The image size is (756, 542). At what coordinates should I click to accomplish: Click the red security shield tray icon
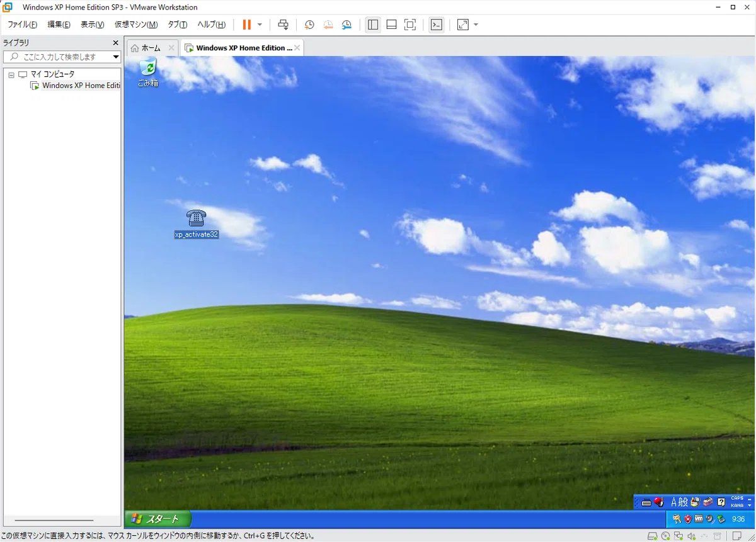(x=688, y=519)
